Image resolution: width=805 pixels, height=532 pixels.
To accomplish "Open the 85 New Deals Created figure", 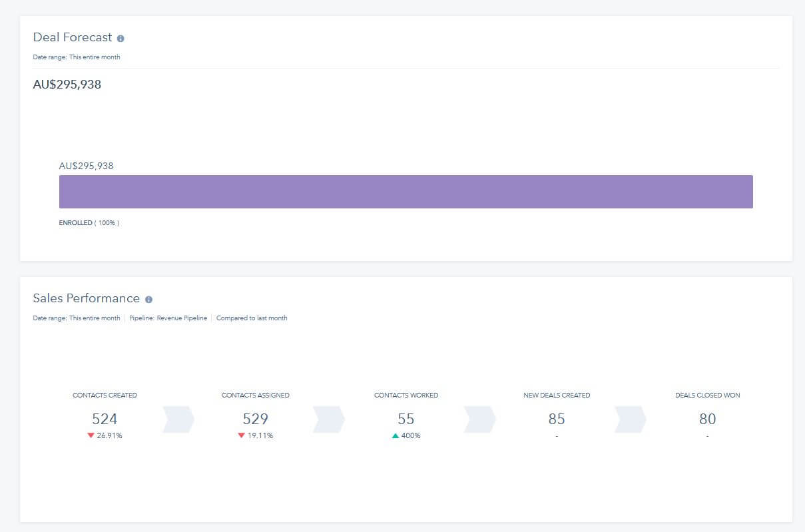I will coord(557,419).
